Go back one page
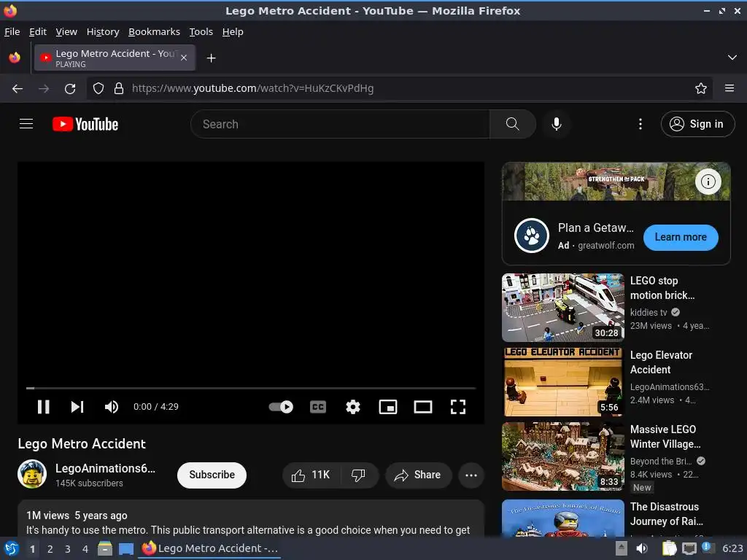 [x=18, y=88]
